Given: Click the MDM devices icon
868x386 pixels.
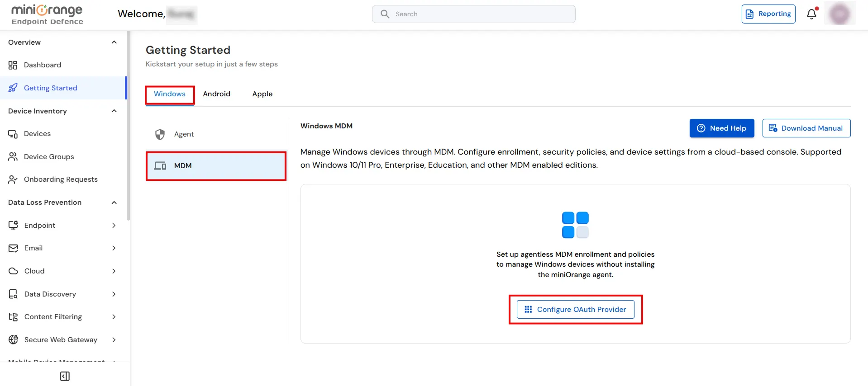Looking at the screenshot, I should [160, 166].
